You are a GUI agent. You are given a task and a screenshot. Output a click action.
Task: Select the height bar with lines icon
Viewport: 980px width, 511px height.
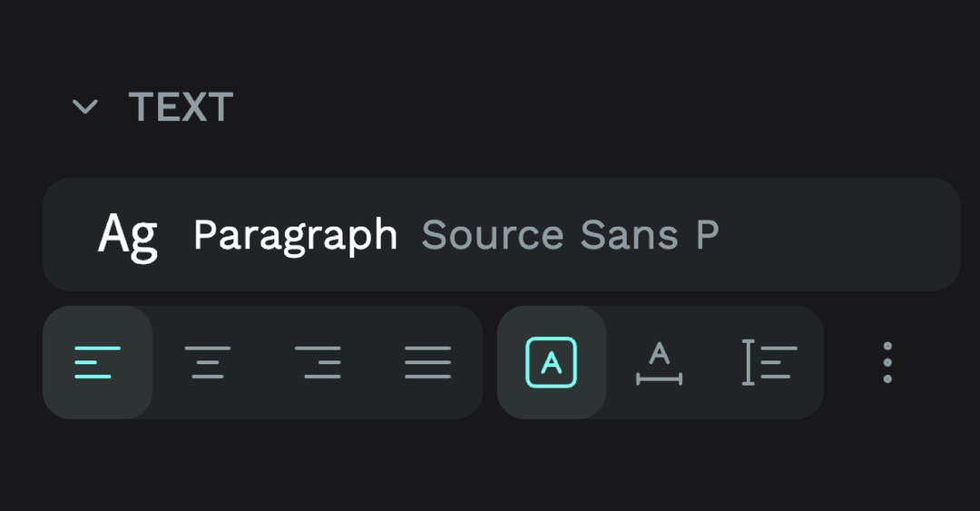769,362
